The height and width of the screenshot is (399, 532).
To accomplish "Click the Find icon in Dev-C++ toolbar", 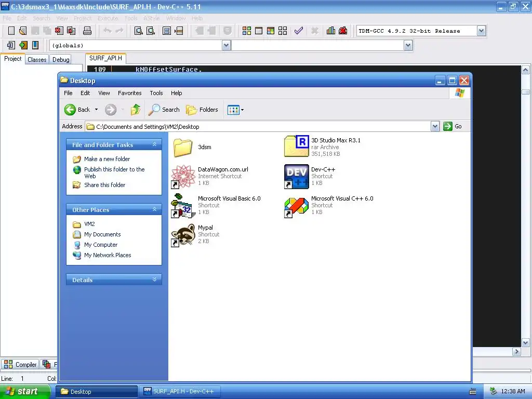I will 138,31.
